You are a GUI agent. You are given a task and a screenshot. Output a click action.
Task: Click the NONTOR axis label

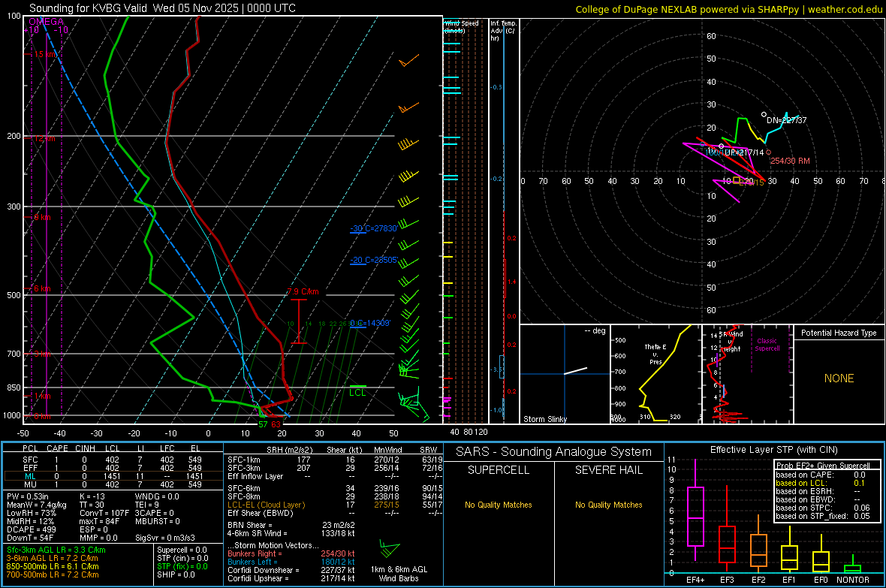(x=853, y=580)
